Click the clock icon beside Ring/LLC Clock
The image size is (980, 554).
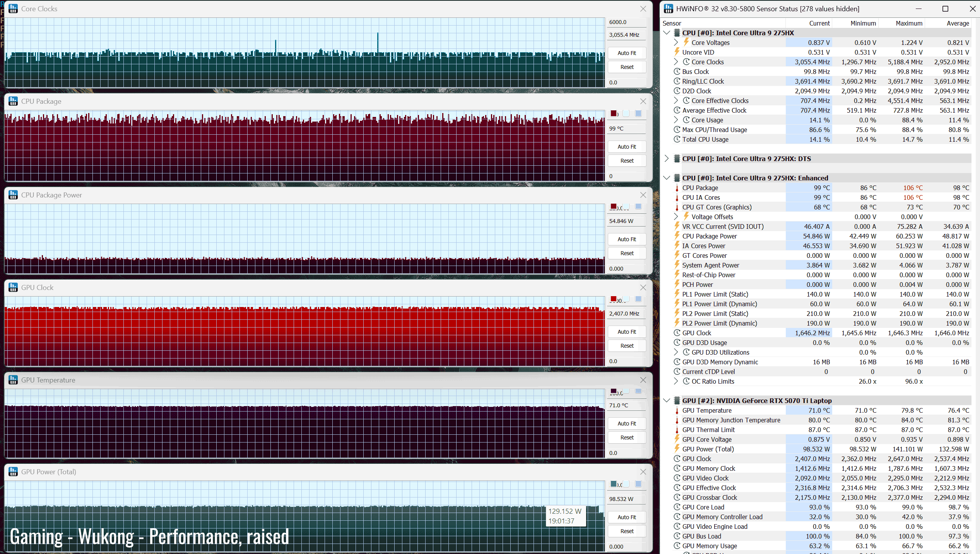677,81
